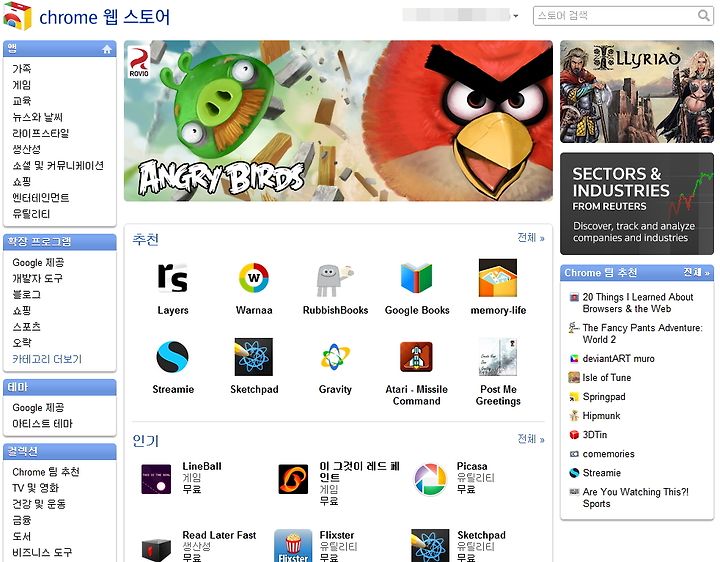Select the 가족 category
The image size is (720, 562).
(x=22, y=69)
